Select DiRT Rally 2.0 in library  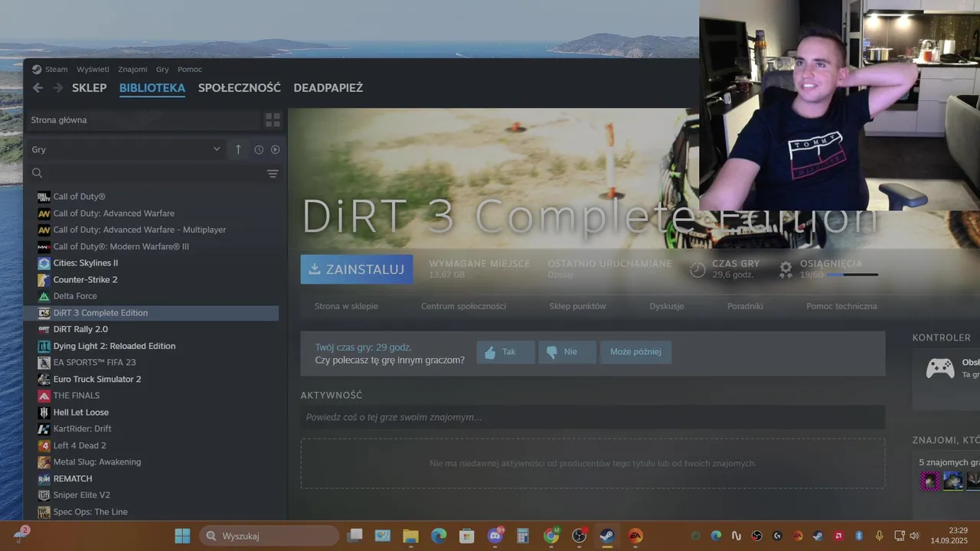pyautogui.click(x=151, y=329)
